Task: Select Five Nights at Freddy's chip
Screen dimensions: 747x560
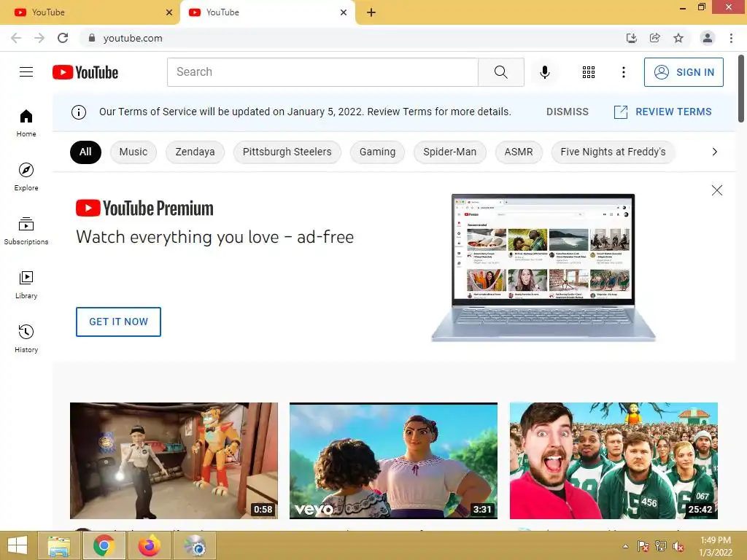Action: (613, 152)
